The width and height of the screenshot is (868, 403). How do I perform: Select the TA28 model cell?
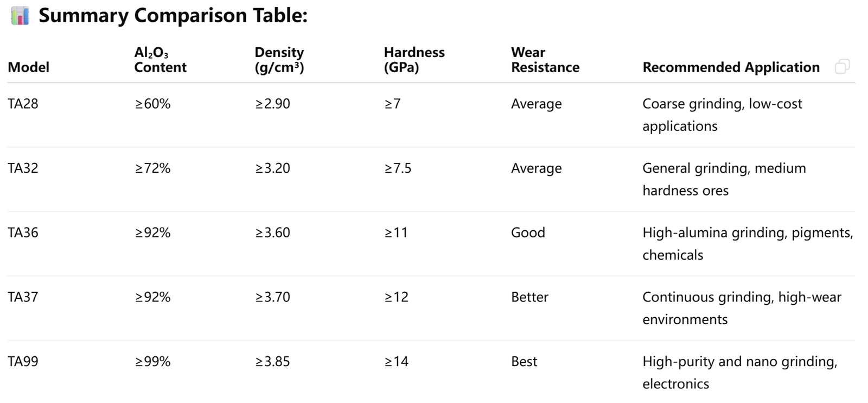pyautogui.click(x=23, y=104)
